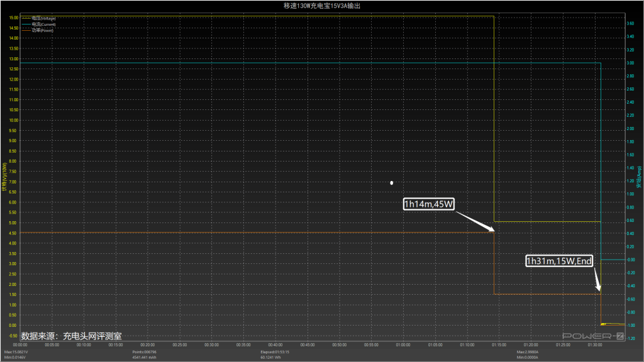Click the 4.50 tick on the voltage axis

coord(14,233)
